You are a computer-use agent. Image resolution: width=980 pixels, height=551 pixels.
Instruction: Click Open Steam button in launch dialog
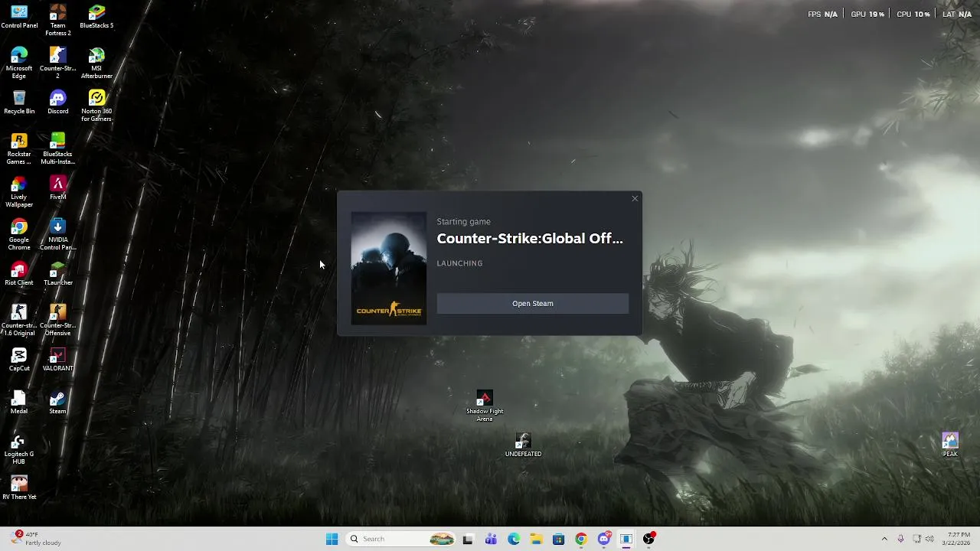click(533, 304)
